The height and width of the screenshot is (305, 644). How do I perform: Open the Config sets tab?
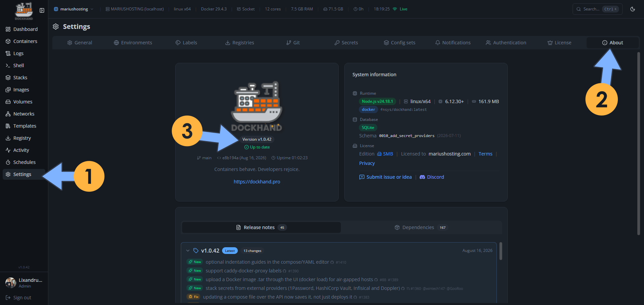coord(399,43)
